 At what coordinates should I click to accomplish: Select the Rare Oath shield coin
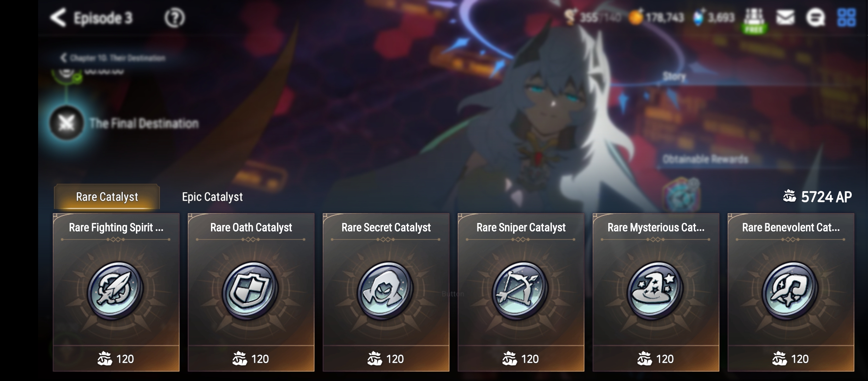(x=251, y=290)
